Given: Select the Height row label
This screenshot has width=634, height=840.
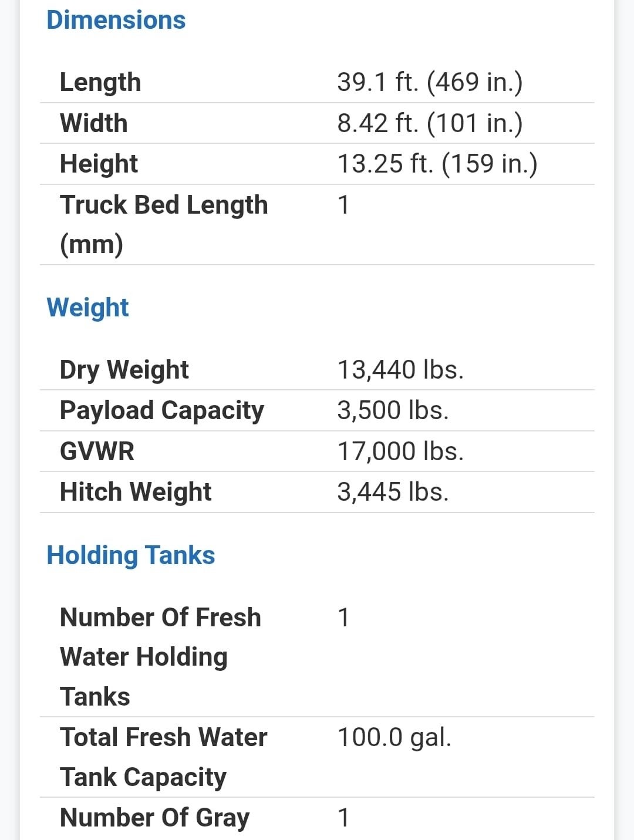Looking at the screenshot, I should point(99,164).
